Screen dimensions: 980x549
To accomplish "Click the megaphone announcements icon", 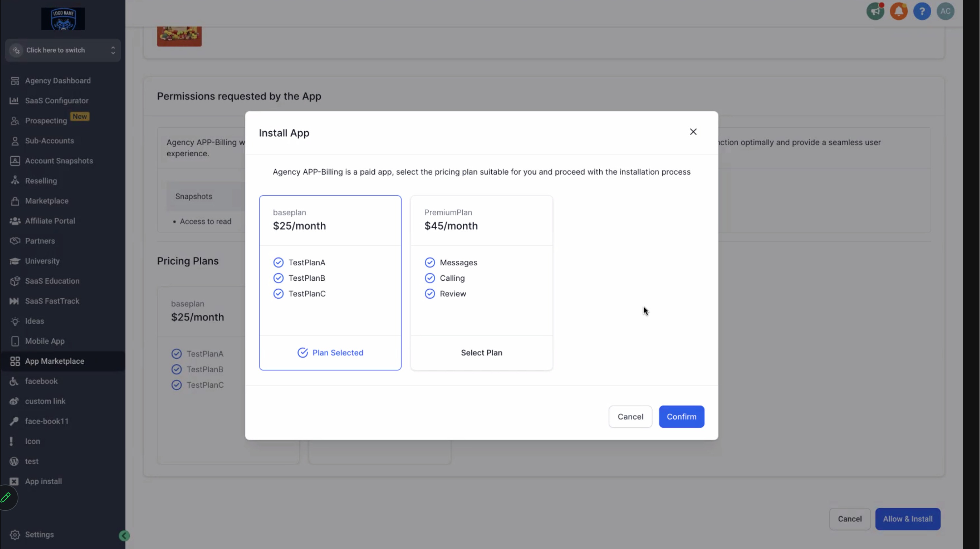I will pyautogui.click(x=875, y=12).
